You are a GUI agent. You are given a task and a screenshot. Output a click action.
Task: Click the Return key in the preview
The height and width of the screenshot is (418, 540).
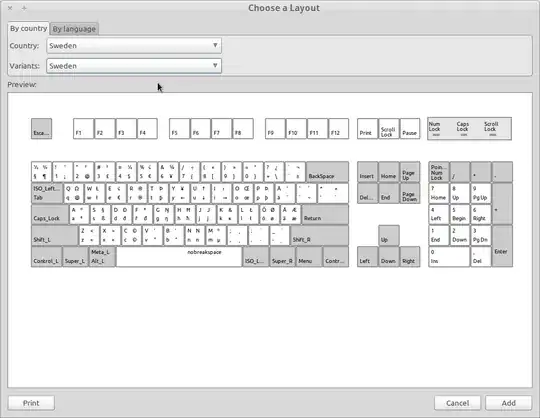(x=325, y=214)
